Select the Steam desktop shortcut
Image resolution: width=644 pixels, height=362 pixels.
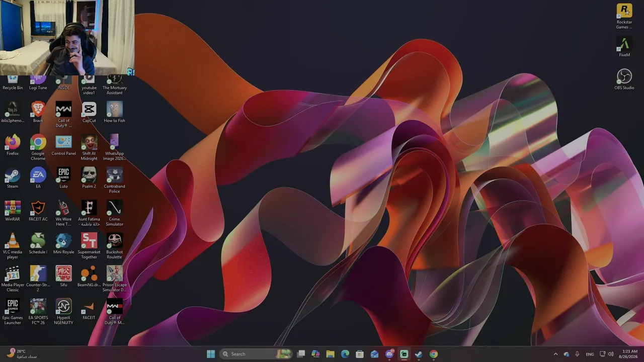coord(13,177)
